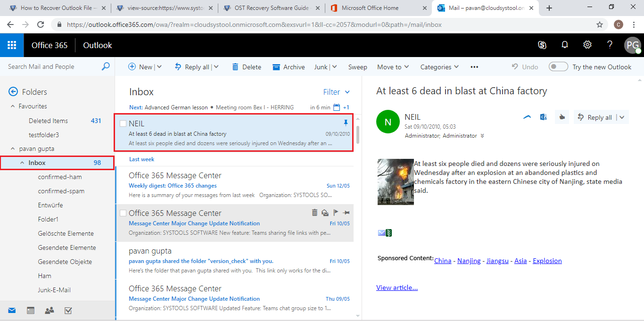The width and height of the screenshot is (644, 321).
Task: Click the Archive button
Action: (289, 67)
